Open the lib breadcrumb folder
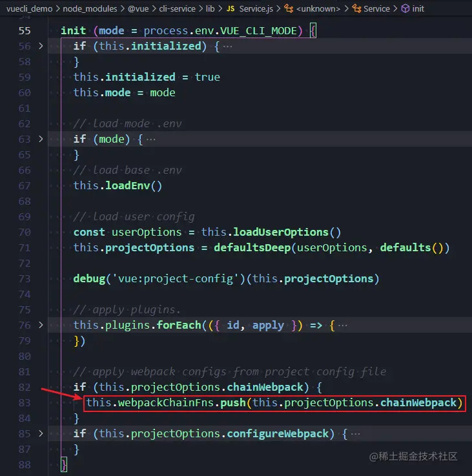The height and width of the screenshot is (476, 472). coord(210,9)
